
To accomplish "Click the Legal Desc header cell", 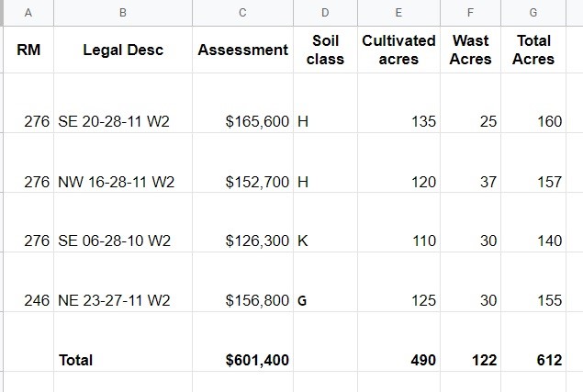I will (123, 50).
